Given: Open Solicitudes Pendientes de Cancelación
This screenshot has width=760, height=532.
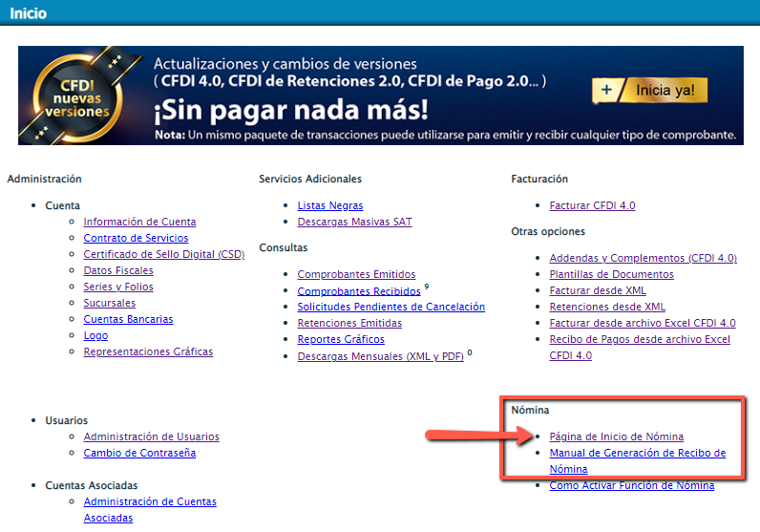Looking at the screenshot, I should (391, 307).
